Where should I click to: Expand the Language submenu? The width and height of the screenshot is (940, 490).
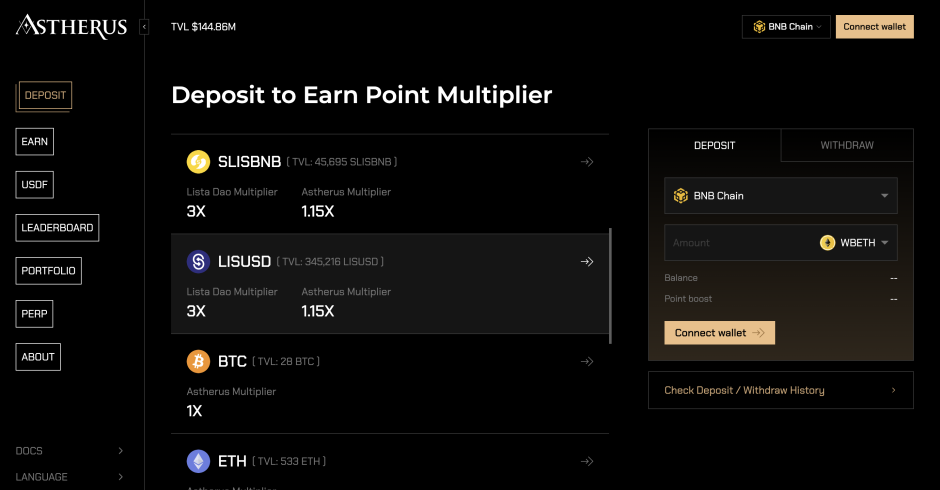[x=70, y=477]
